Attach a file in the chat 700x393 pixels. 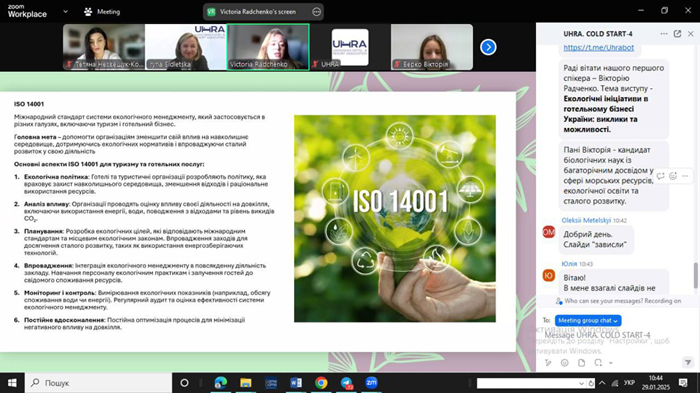point(581,363)
